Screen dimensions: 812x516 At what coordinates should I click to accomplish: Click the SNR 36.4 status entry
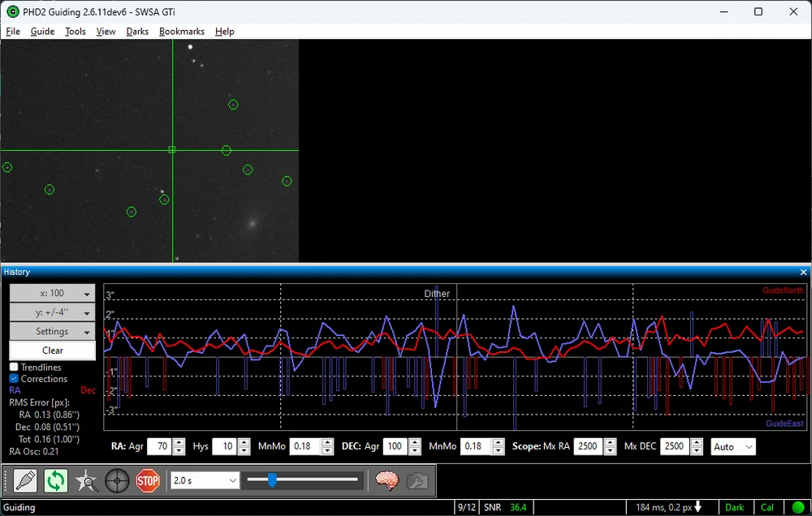505,507
